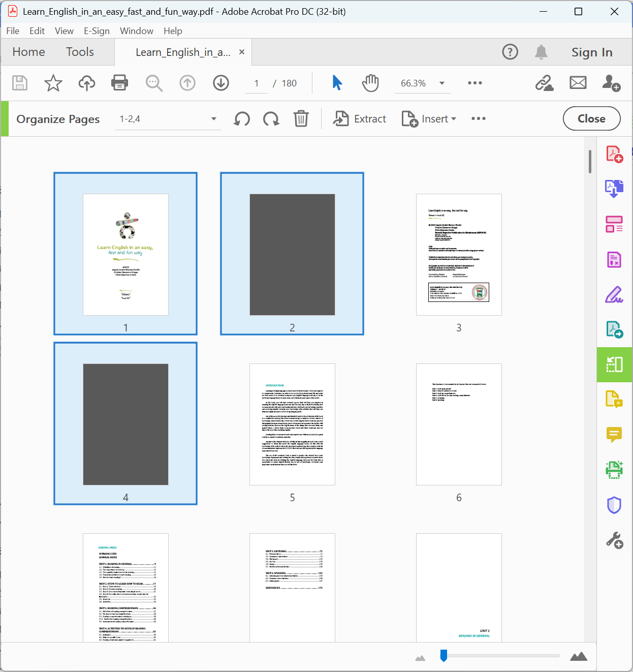Open the Comment tool in the sidebar
The image size is (633, 672).
pyautogui.click(x=614, y=435)
